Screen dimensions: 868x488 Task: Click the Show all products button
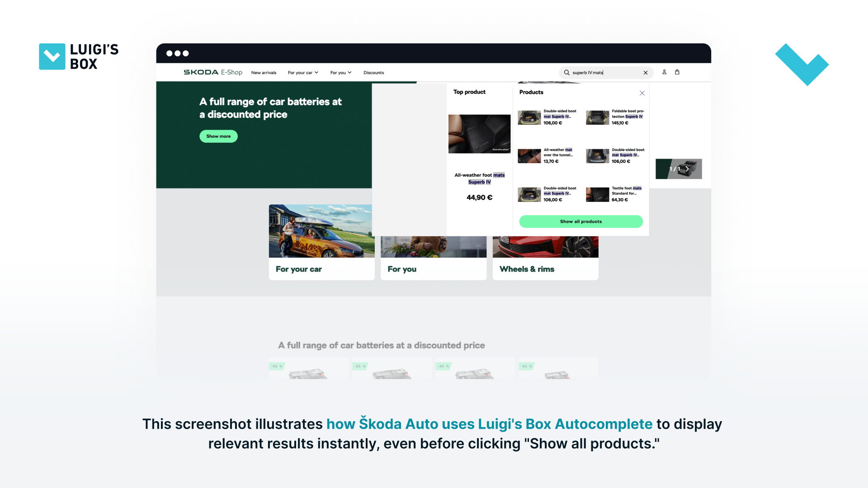tap(580, 221)
